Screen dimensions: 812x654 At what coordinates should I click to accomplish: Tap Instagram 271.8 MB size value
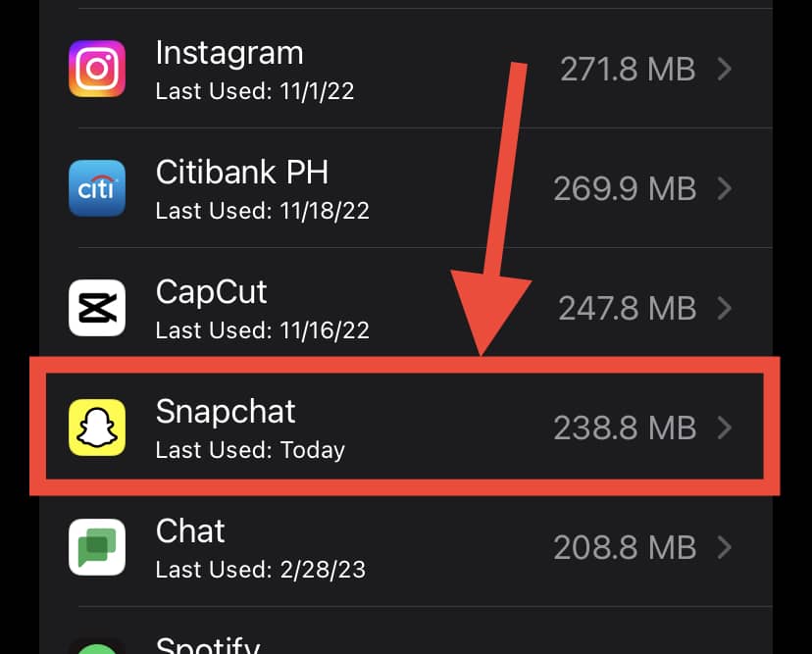[x=628, y=69]
